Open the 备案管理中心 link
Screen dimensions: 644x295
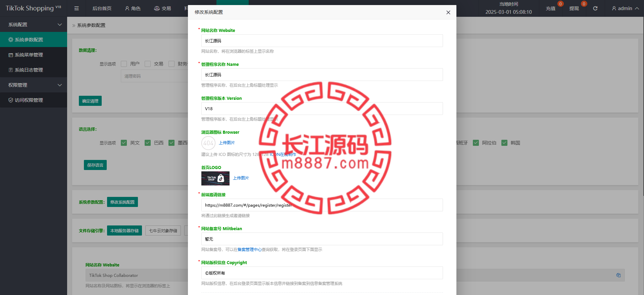click(250, 250)
